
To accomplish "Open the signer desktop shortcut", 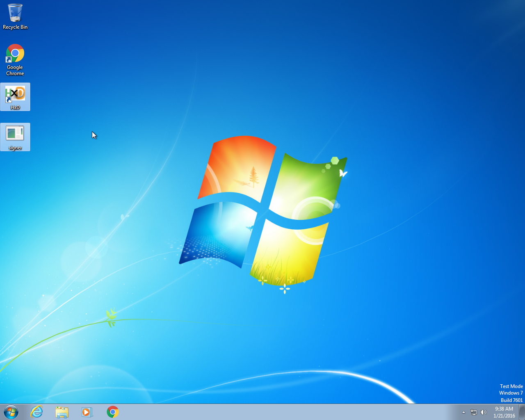I will (x=15, y=134).
